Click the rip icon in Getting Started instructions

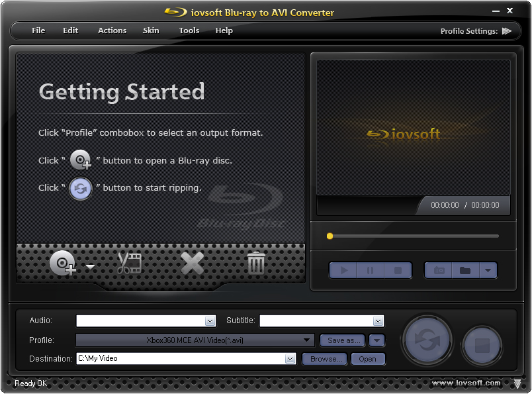click(81, 188)
